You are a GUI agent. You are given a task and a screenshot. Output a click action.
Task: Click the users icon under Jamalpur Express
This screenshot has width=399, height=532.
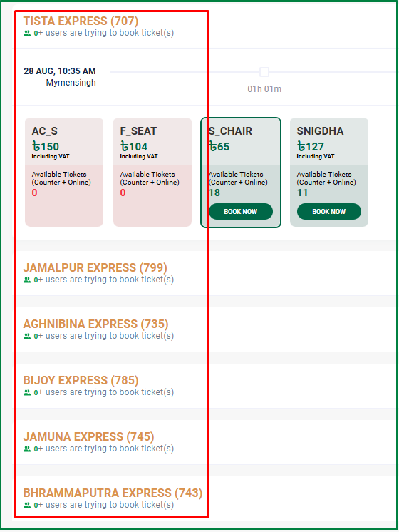(x=27, y=280)
